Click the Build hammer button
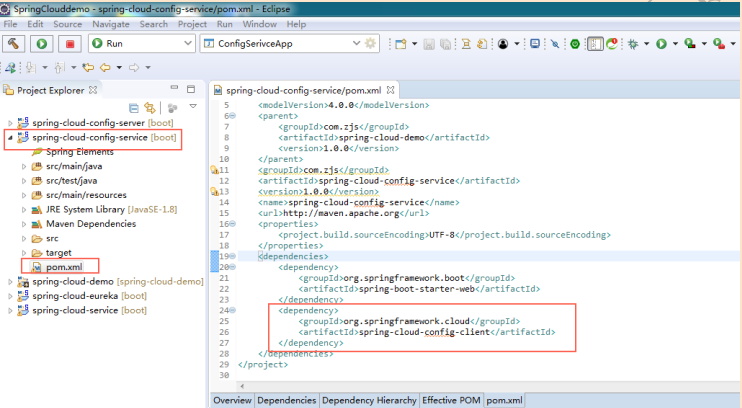742x408 pixels. pos(14,44)
